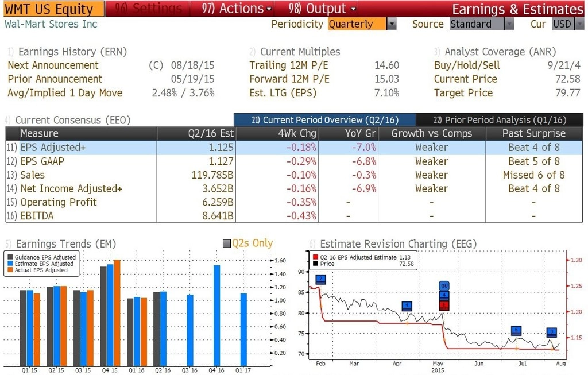Open the Periodicity Quarterly dropdown arrow
Screen dimensions: 588x375
click(x=392, y=24)
